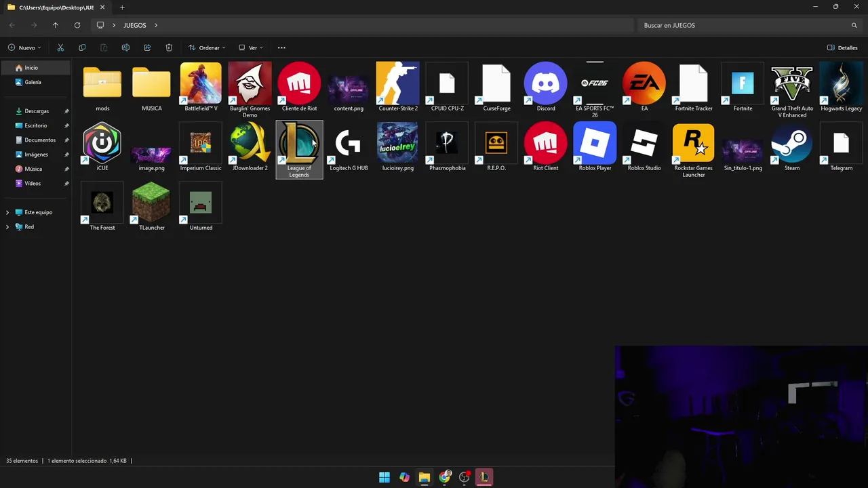
Task: Expand Este equipo in navigation pane
Action: coord(7,212)
